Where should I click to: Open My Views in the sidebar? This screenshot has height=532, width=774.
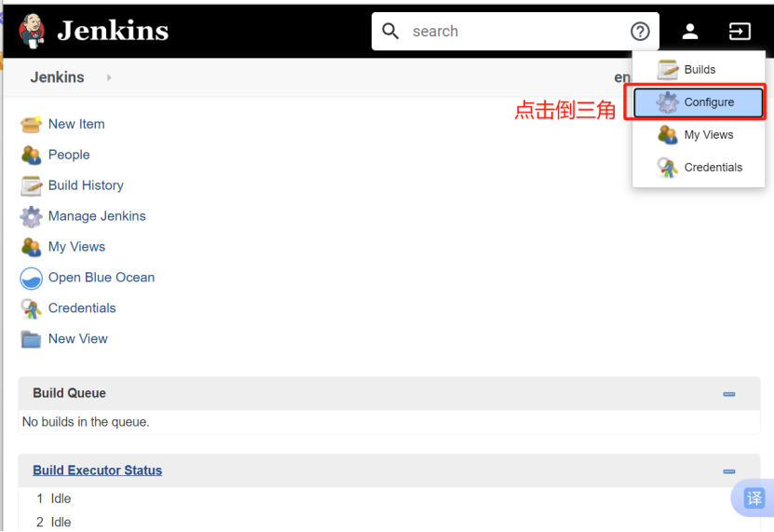[77, 247]
